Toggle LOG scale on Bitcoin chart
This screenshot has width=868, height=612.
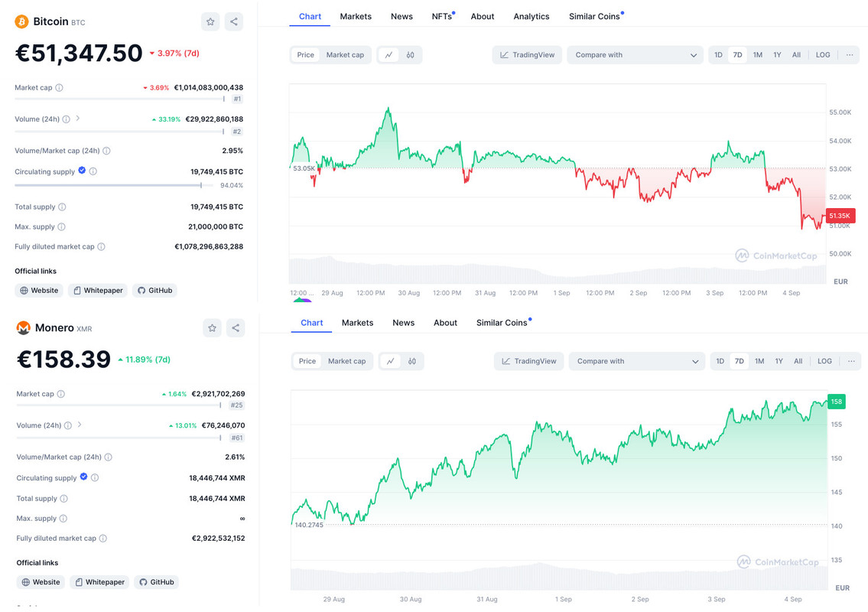point(823,55)
